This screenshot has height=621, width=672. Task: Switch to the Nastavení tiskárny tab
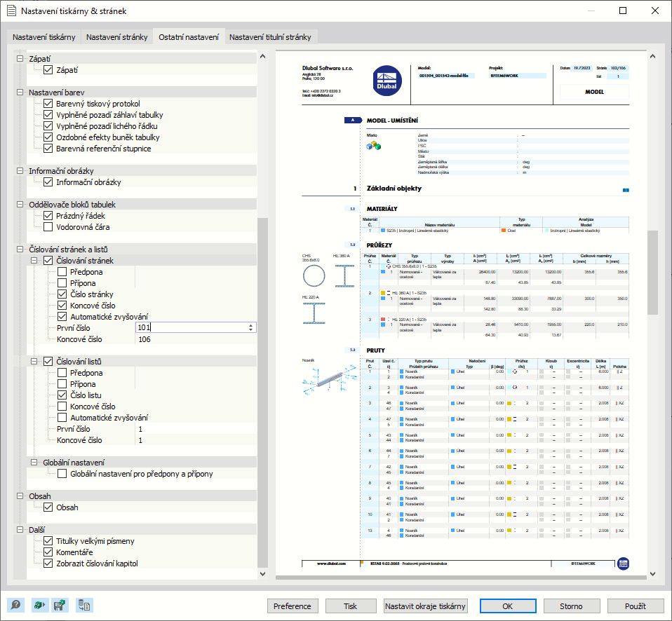click(x=43, y=37)
